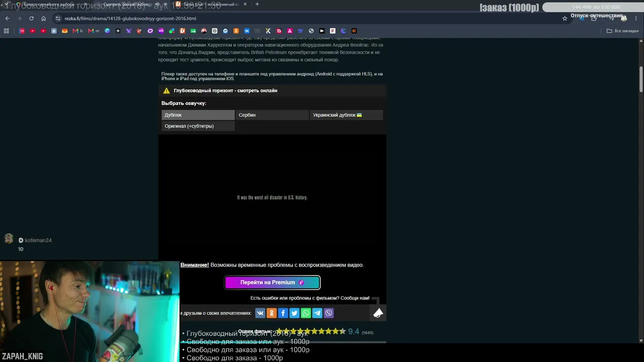The image size is (644, 362).
Task: Share the film via WhatsApp
Action: tap(306, 313)
